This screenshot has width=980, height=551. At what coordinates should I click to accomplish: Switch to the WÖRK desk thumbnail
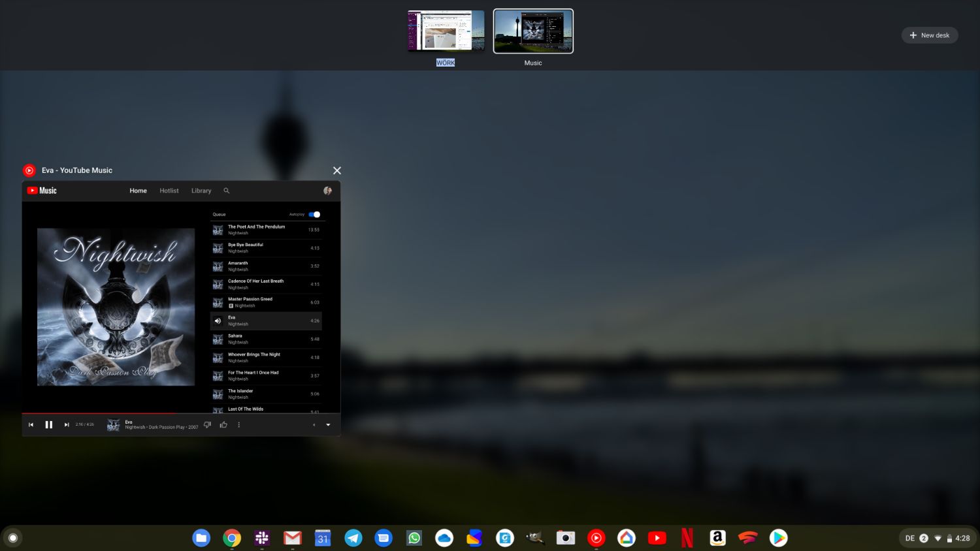446,31
